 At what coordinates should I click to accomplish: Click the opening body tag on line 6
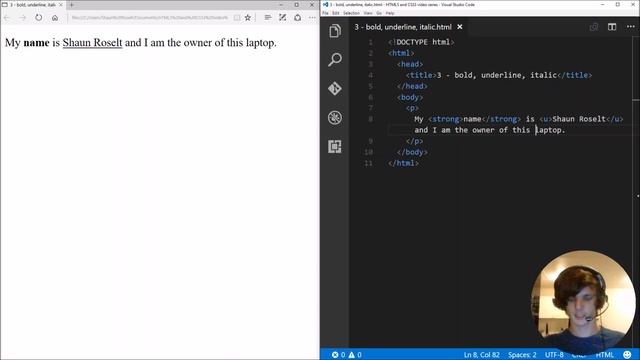[x=410, y=97]
